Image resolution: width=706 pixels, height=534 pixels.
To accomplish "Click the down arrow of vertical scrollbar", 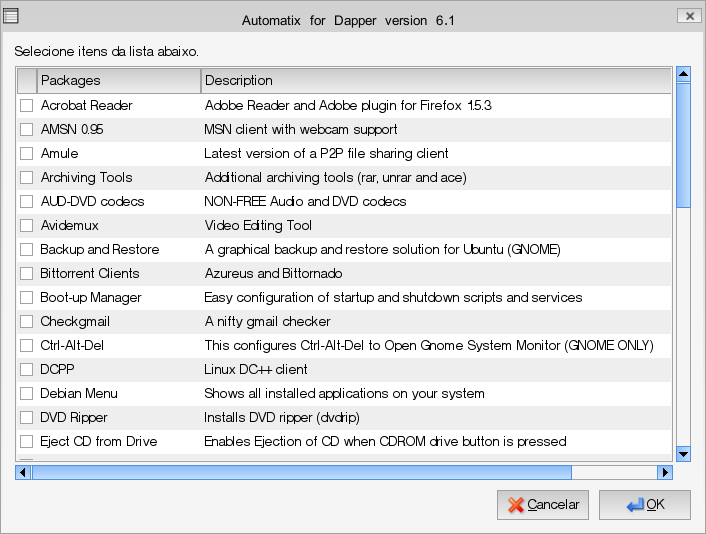I will click(684, 454).
